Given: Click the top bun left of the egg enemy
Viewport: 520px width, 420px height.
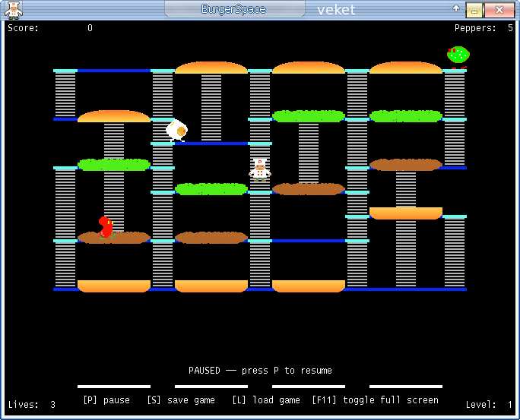Looking at the screenshot, I should (114, 116).
